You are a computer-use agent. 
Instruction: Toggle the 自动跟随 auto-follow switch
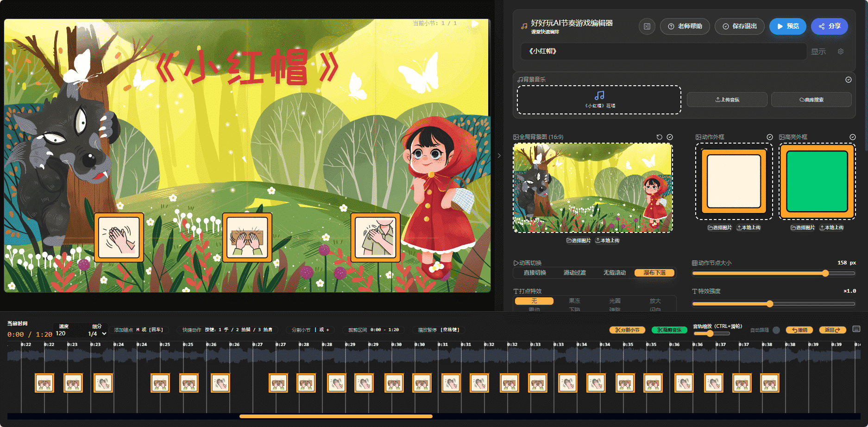pyautogui.click(x=776, y=330)
